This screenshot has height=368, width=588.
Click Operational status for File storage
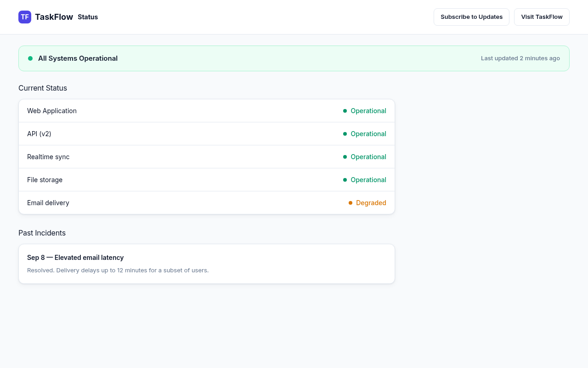point(368,180)
